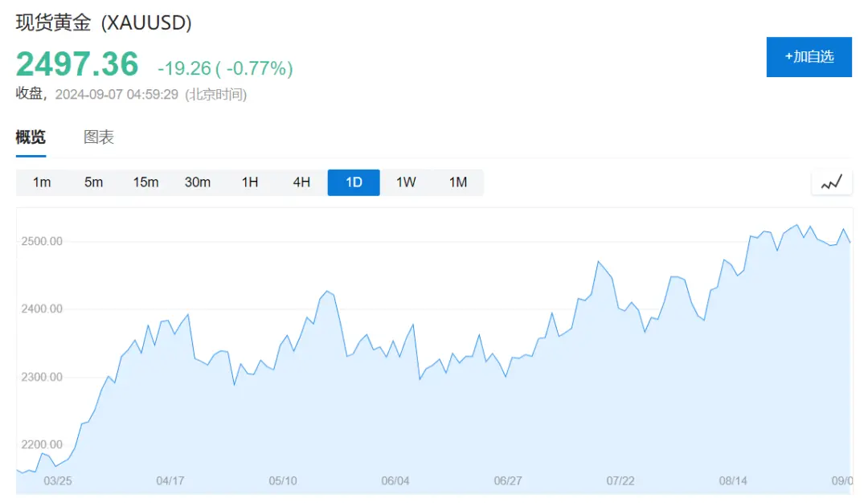
Task: Click the change value -19.26 ( -0.77%)
Action: [x=225, y=68]
